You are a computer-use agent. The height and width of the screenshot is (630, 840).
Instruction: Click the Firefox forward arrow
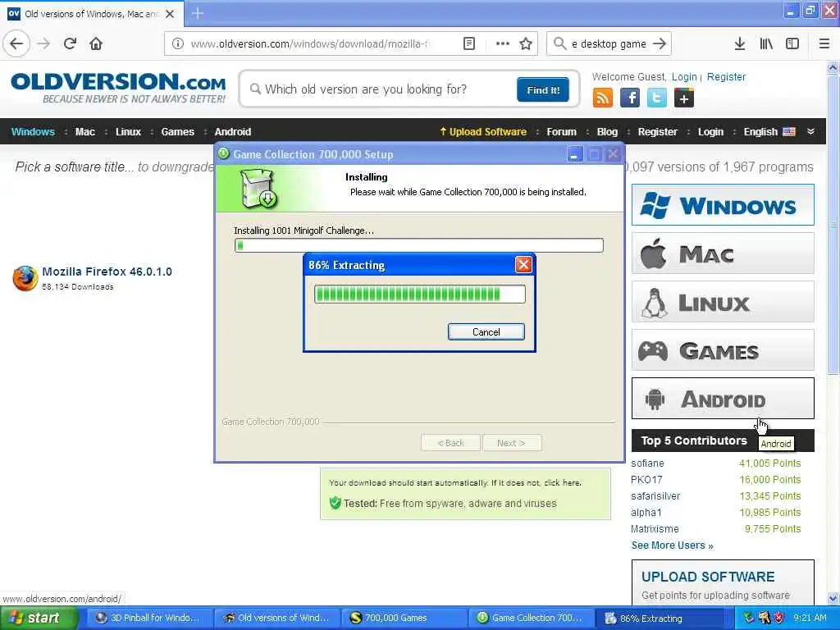pos(44,43)
